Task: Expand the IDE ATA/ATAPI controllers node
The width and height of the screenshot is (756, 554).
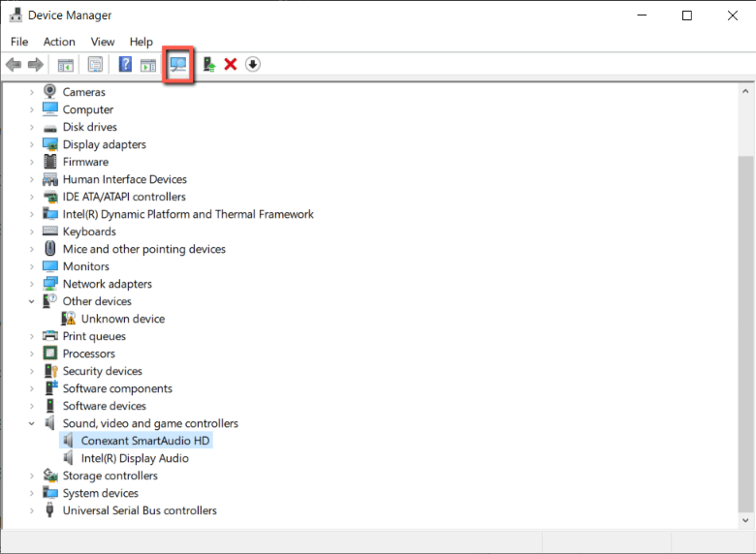Action: tap(32, 197)
